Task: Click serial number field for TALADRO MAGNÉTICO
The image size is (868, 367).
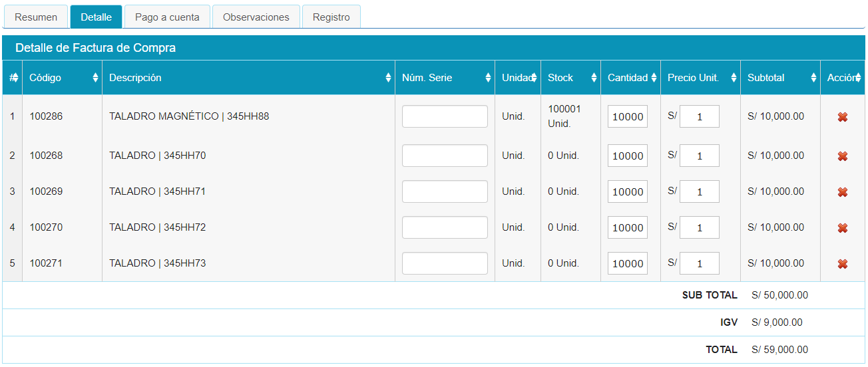Action: tap(445, 116)
